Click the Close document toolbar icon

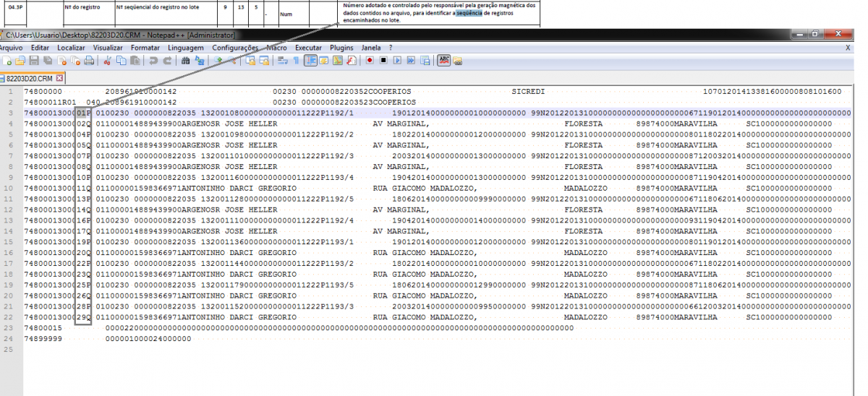[x=61, y=60]
